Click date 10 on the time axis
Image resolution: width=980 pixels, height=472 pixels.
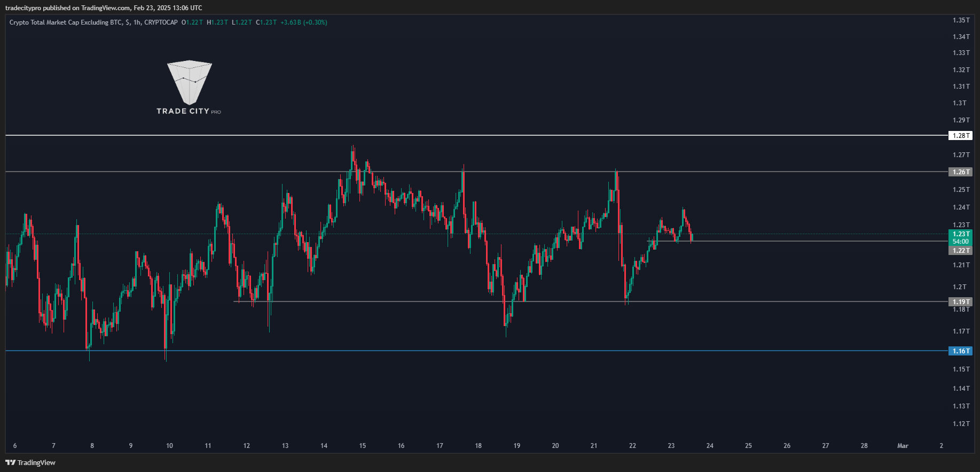(169, 446)
